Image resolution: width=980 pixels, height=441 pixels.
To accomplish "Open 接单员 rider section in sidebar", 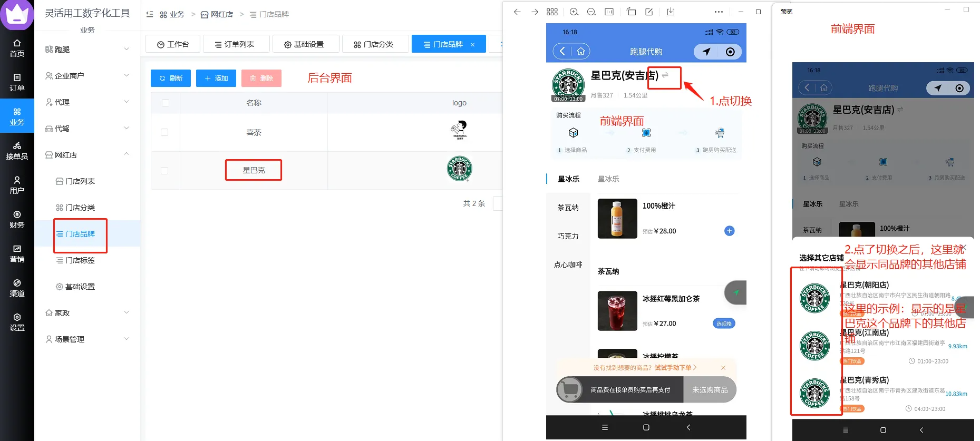I will (17, 151).
